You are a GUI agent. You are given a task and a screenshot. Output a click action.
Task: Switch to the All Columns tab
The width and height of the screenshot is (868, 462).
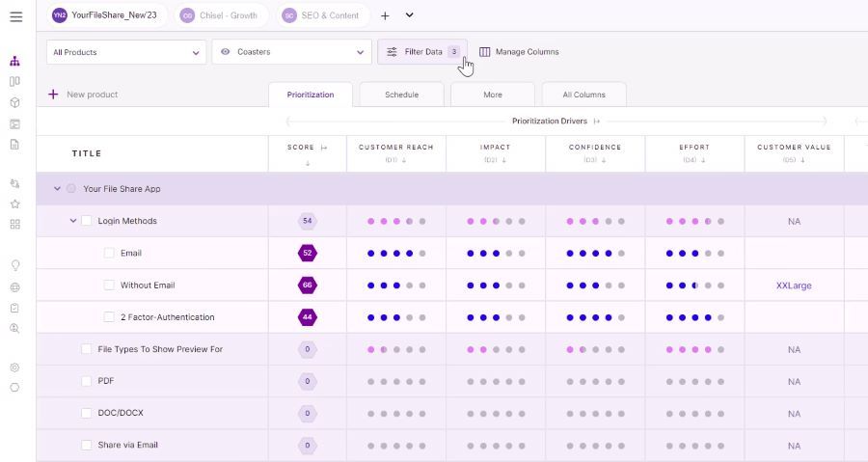click(584, 95)
